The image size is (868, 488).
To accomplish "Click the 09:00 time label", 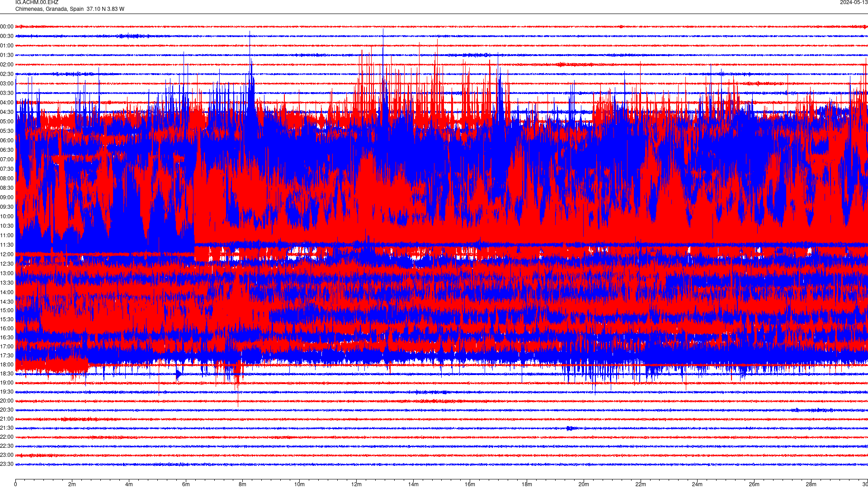I will tap(7, 197).
